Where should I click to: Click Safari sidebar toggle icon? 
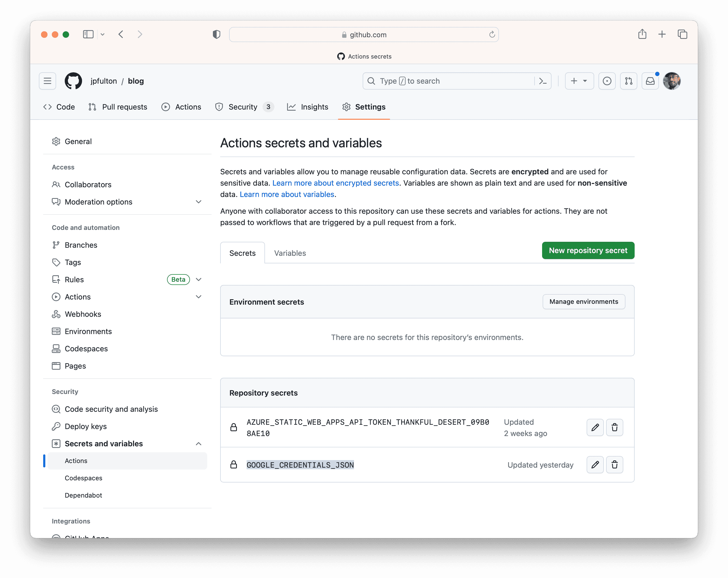88,35
